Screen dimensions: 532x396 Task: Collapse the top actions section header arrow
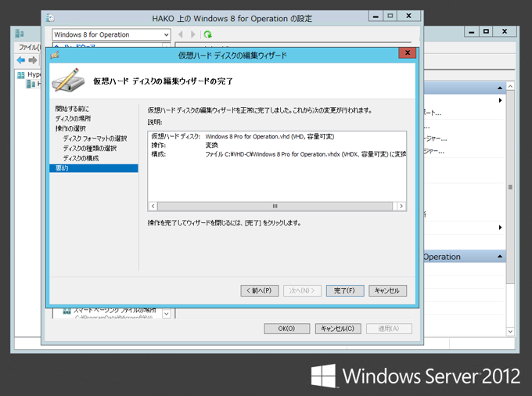click(500, 88)
